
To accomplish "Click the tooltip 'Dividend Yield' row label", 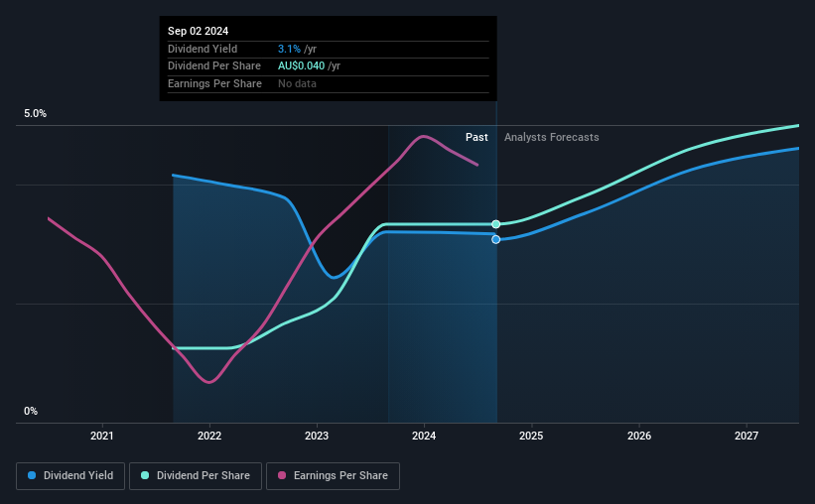I will (x=203, y=49).
